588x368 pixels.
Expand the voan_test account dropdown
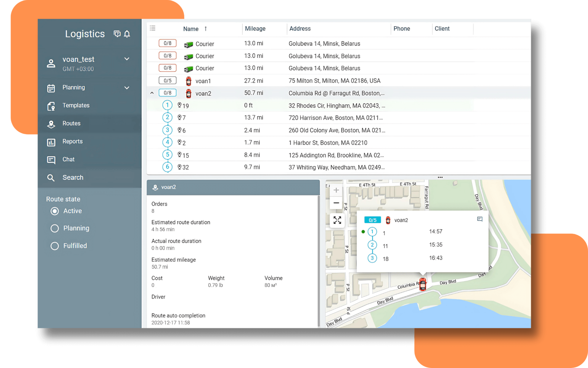click(x=127, y=59)
